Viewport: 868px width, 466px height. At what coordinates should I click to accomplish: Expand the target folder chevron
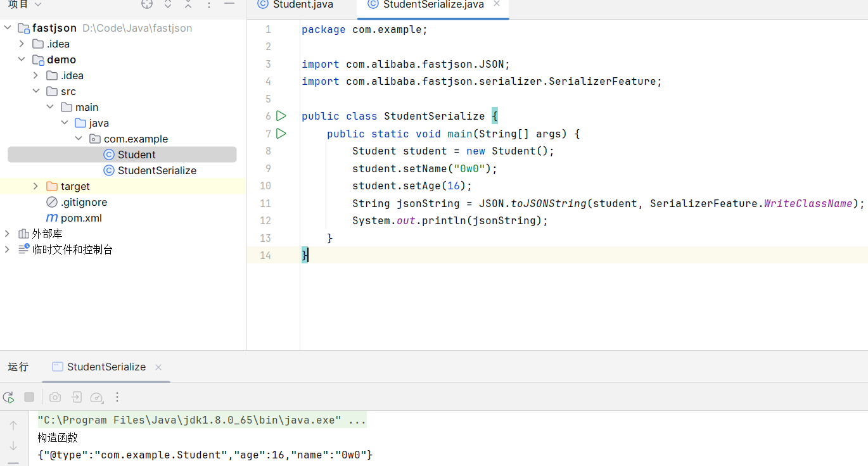pyautogui.click(x=35, y=186)
